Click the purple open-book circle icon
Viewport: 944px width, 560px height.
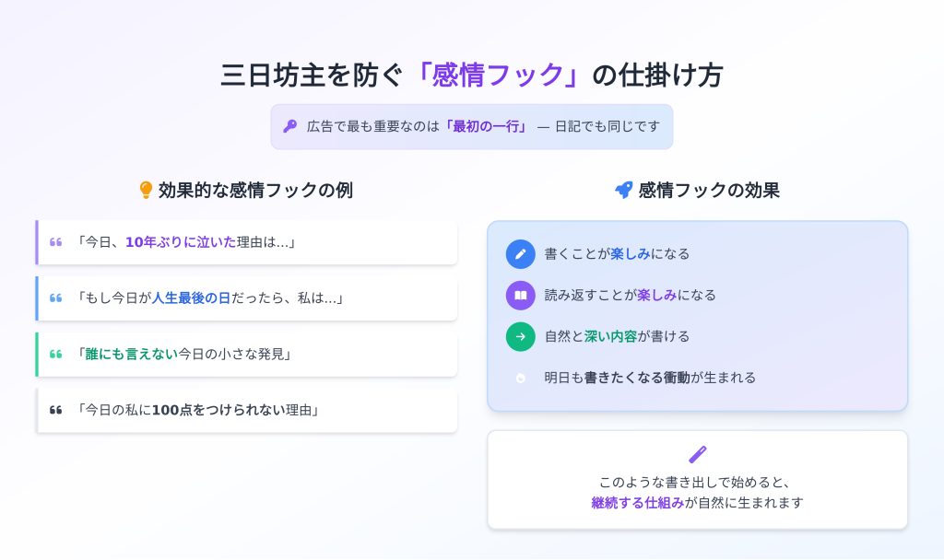pyautogui.click(x=520, y=295)
